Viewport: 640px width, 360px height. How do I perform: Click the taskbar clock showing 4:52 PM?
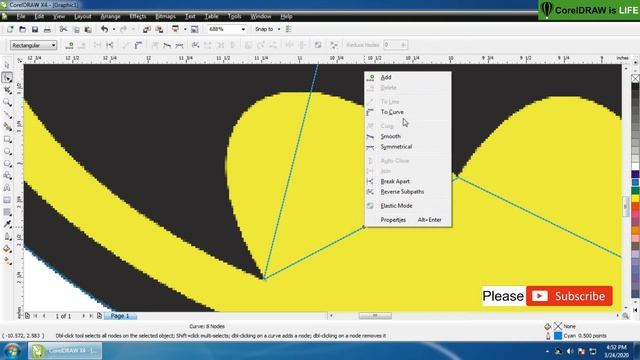coord(616,351)
